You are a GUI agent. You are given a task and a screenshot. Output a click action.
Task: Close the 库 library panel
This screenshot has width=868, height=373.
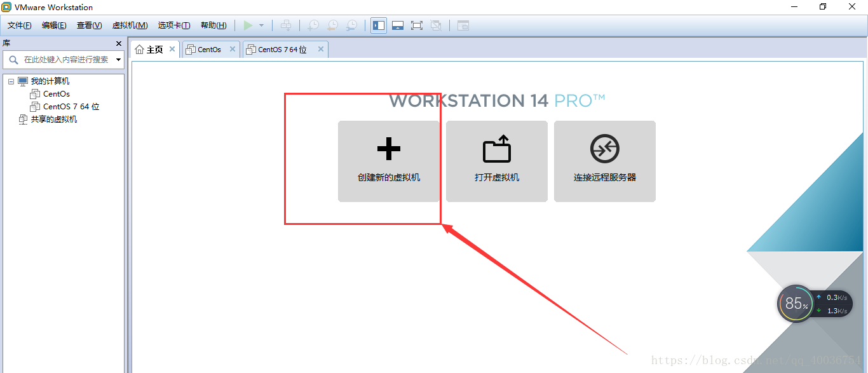pos(119,43)
